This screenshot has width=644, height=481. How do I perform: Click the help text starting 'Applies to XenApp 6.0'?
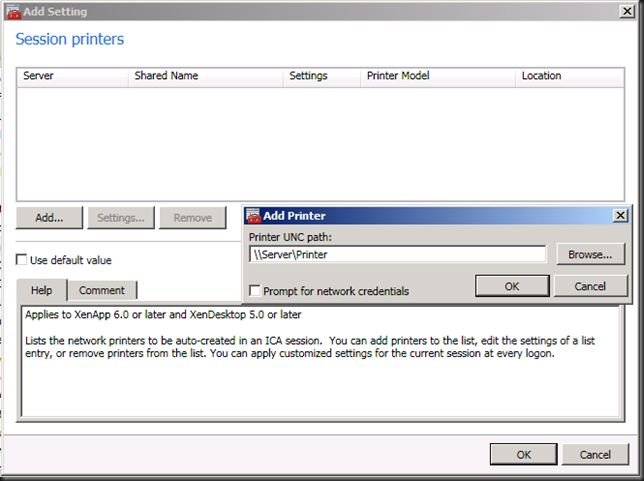163,315
